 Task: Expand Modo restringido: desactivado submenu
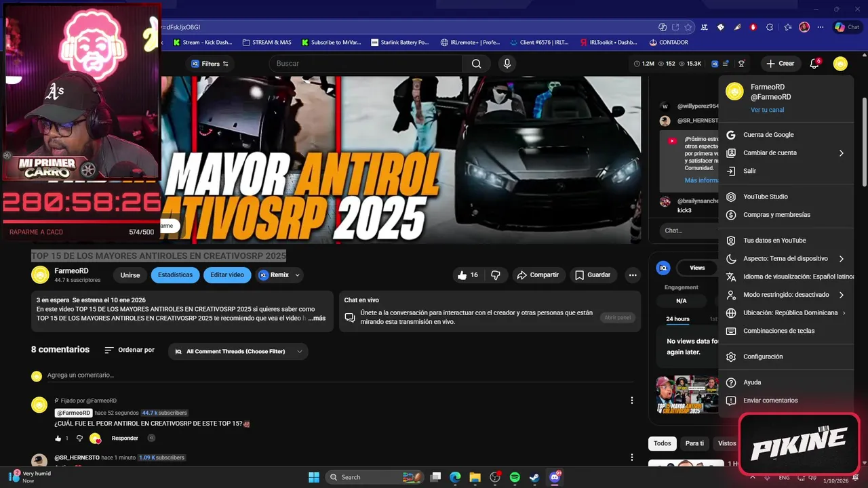pyautogui.click(x=786, y=295)
